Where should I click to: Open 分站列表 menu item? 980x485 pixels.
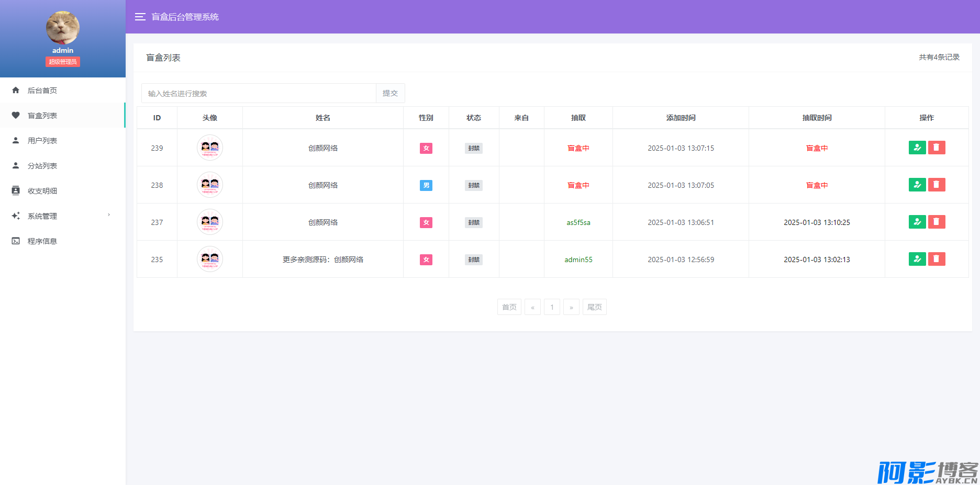click(63, 165)
